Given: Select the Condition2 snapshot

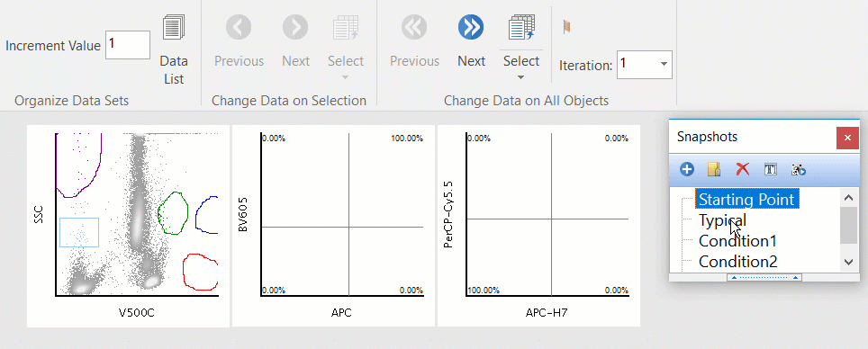Looking at the screenshot, I should pyautogui.click(x=738, y=261).
